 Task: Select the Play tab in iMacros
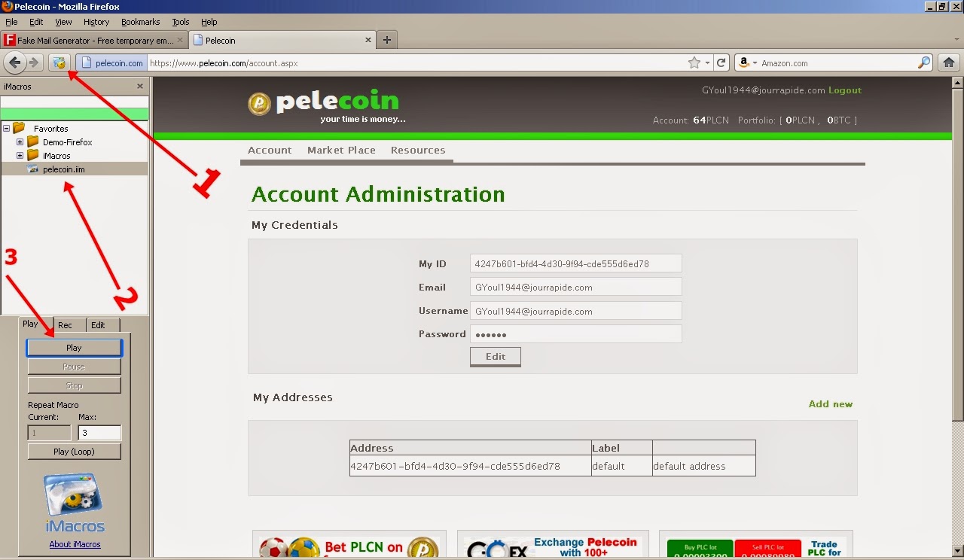point(30,324)
